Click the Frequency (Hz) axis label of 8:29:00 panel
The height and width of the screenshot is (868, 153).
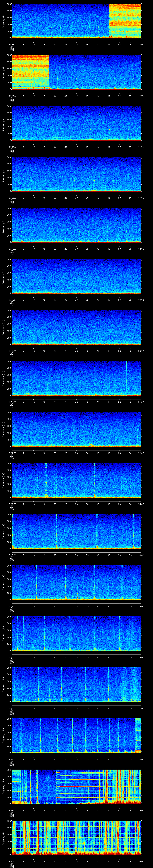3,837
